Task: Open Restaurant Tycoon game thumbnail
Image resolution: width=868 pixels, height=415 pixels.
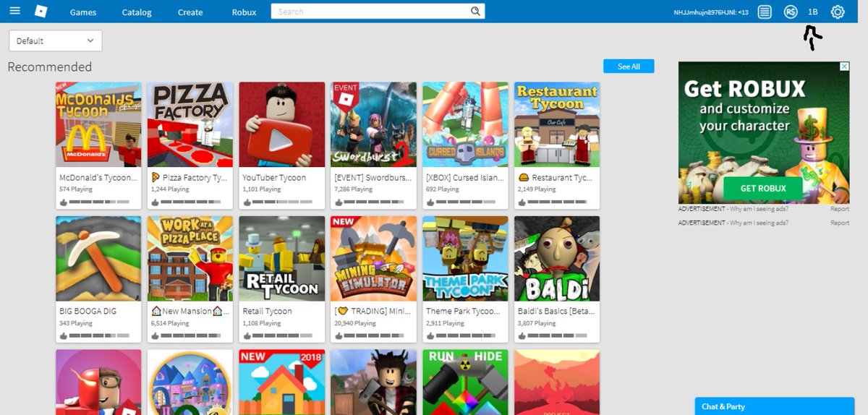Action: 557,124
